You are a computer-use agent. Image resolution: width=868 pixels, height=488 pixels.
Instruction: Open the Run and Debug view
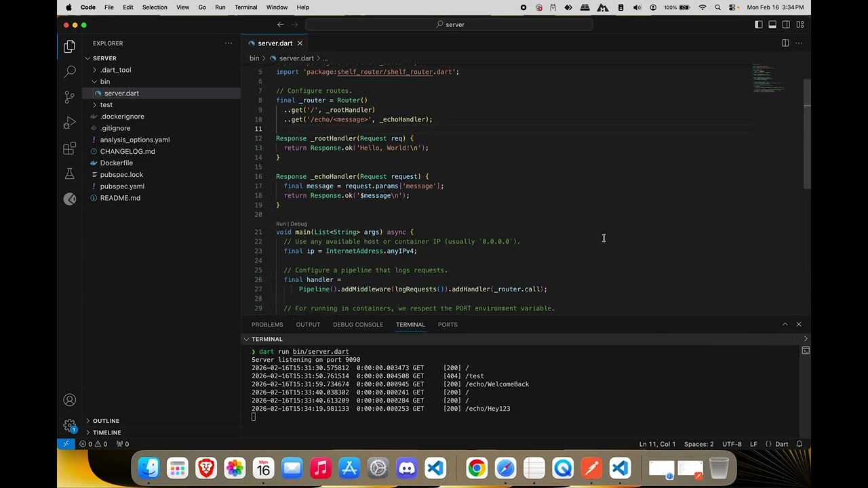[69, 123]
